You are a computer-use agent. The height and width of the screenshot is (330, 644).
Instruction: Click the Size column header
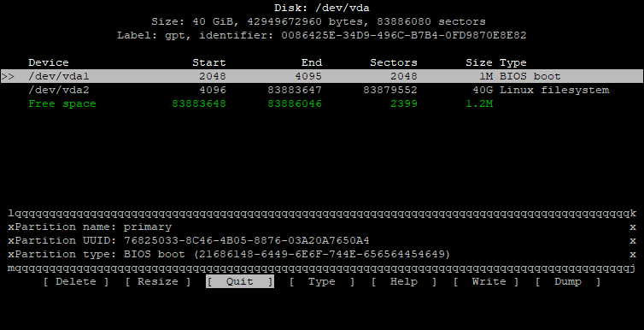click(x=479, y=62)
